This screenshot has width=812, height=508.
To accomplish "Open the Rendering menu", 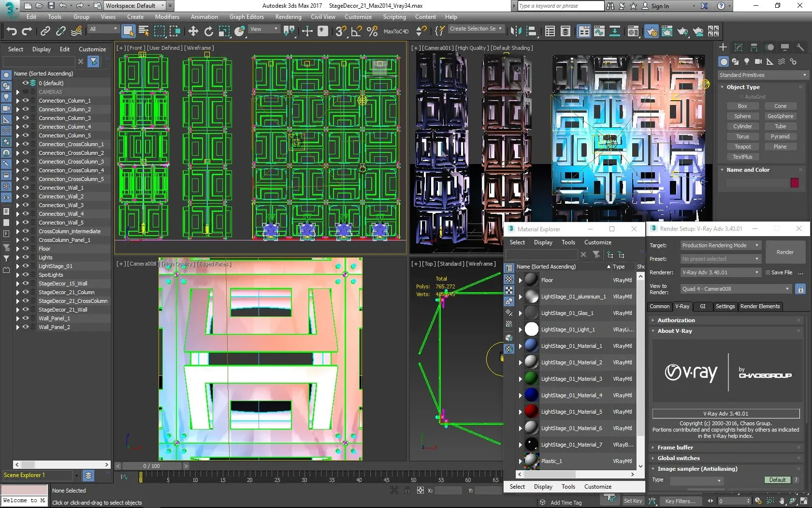I will click(288, 16).
